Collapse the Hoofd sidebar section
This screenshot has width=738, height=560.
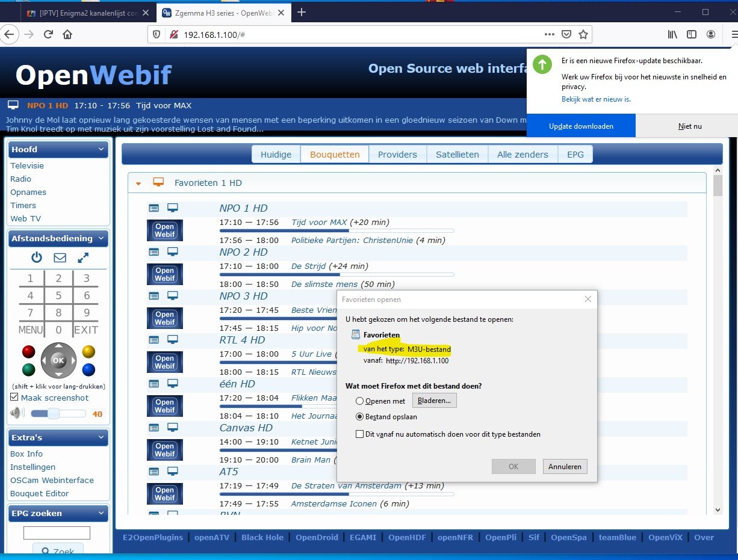[x=101, y=149]
